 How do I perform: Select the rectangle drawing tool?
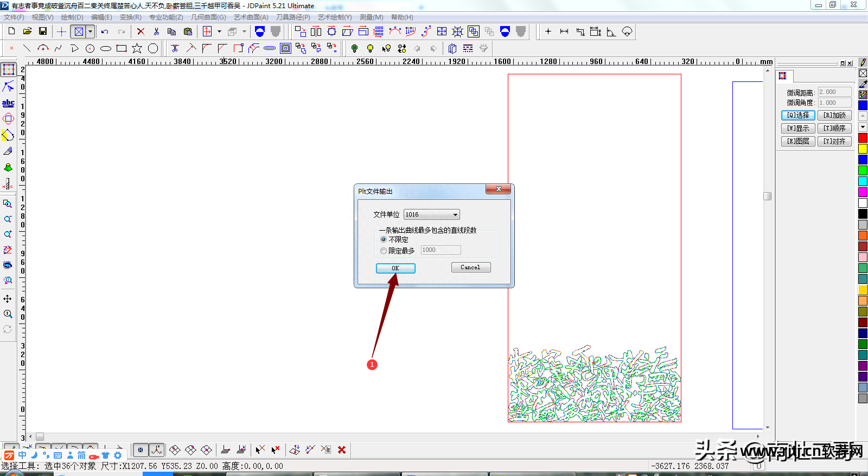(x=122, y=48)
